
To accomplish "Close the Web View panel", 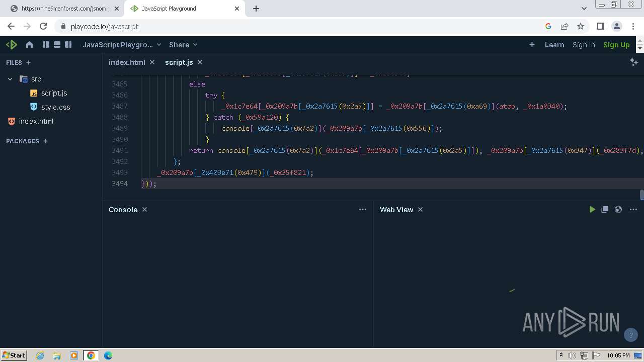I will (x=420, y=210).
